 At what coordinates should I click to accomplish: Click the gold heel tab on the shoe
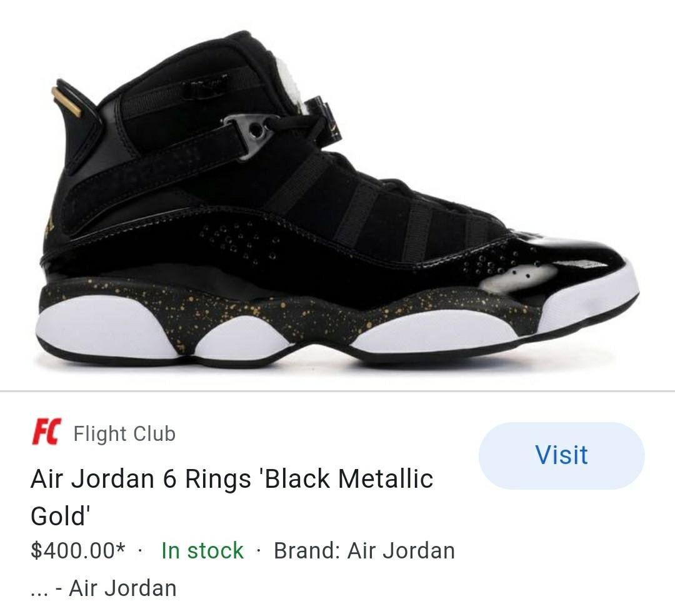tap(66, 102)
